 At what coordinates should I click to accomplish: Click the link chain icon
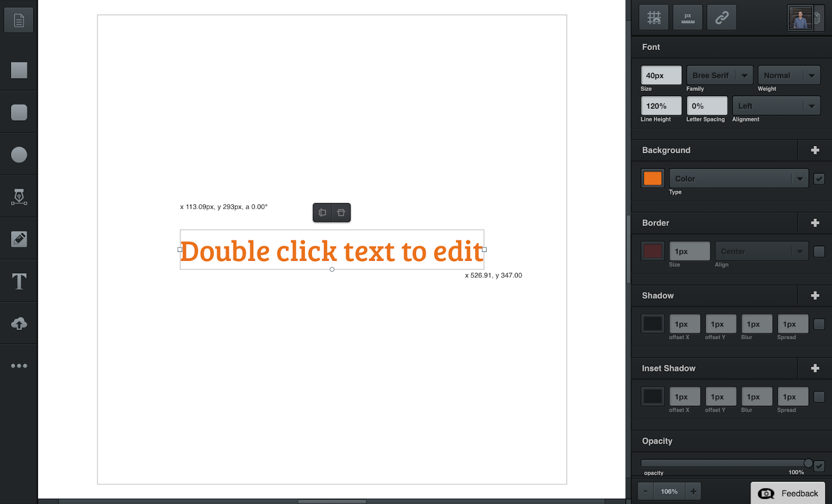coord(721,18)
